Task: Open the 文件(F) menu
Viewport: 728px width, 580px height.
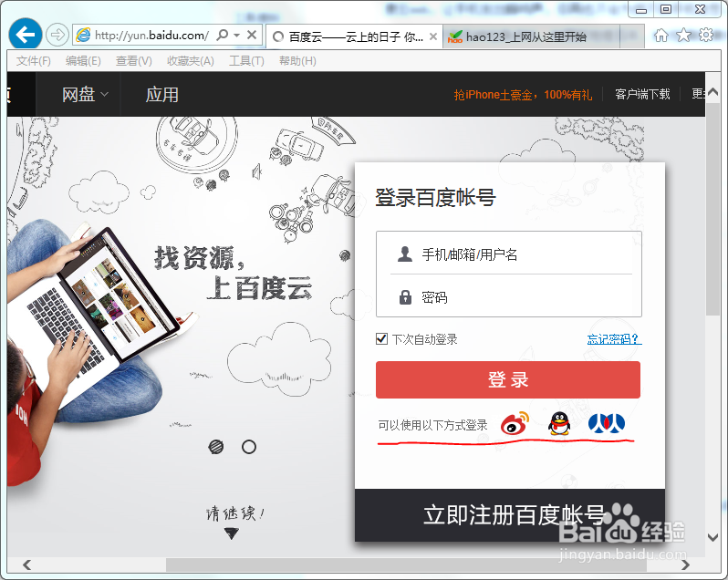Action: (x=34, y=61)
